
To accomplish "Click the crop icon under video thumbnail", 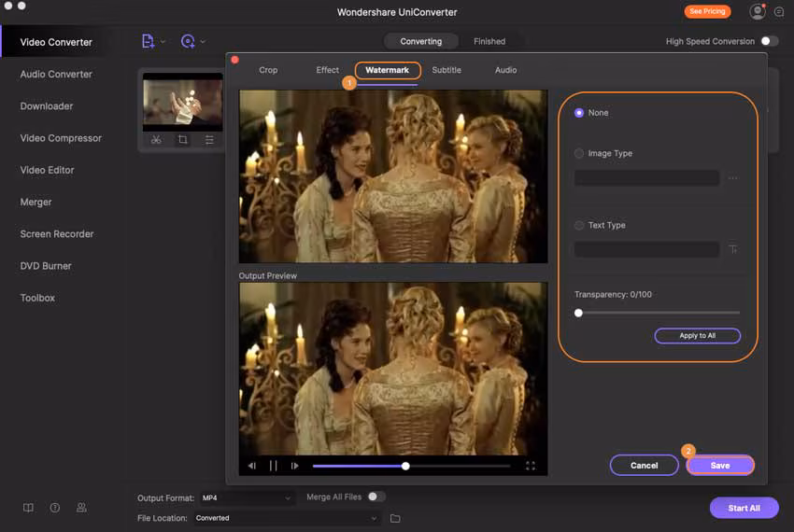I will click(x=182, y=140).
